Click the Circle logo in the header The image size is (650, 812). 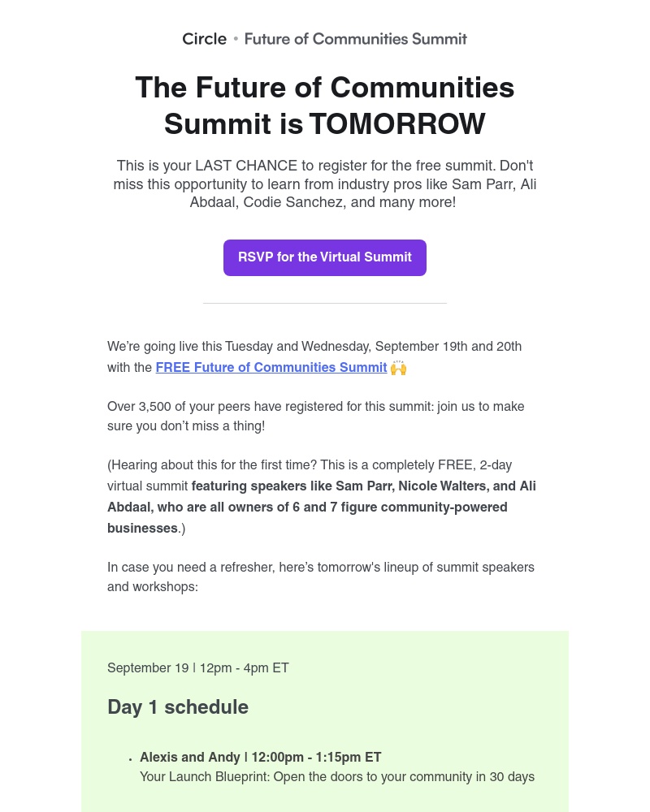(204, 38)
